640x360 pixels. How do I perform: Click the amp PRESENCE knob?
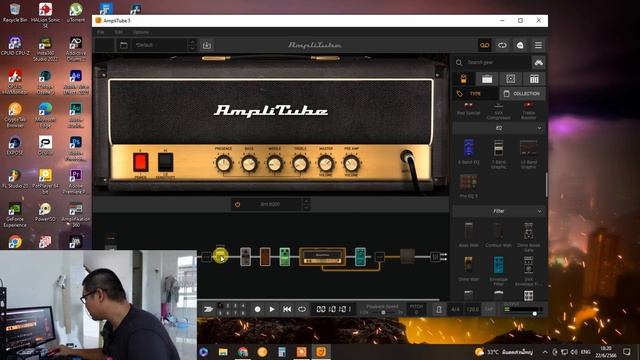click(224, 164)
